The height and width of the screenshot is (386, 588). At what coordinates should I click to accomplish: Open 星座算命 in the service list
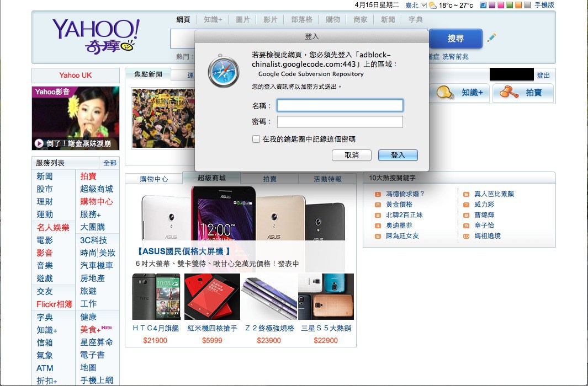point(97,342)
